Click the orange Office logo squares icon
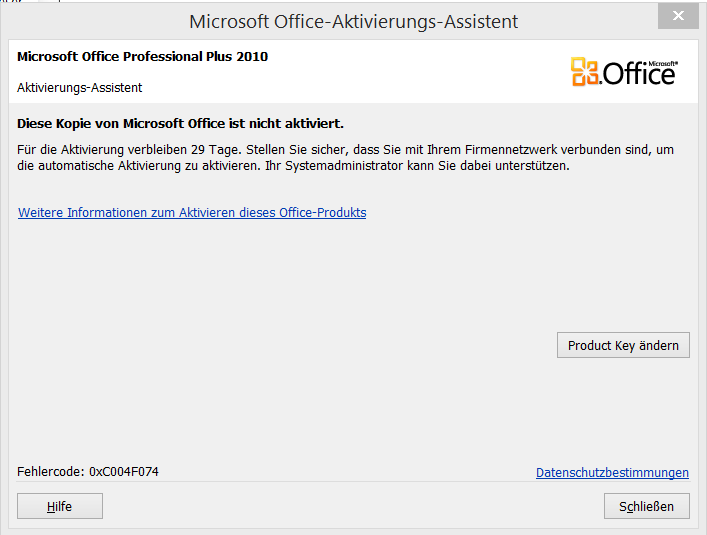Viewport: 707px width, 535px height. click(585, 72)
